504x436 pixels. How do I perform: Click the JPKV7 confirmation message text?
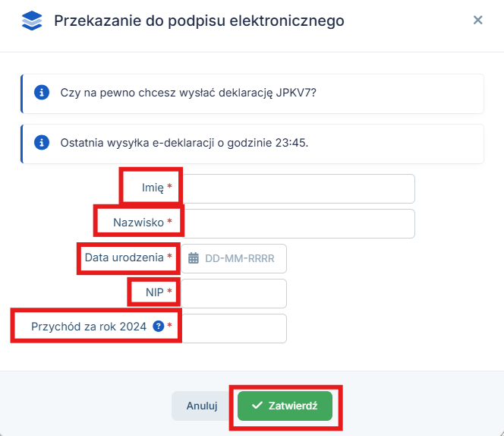188,93
